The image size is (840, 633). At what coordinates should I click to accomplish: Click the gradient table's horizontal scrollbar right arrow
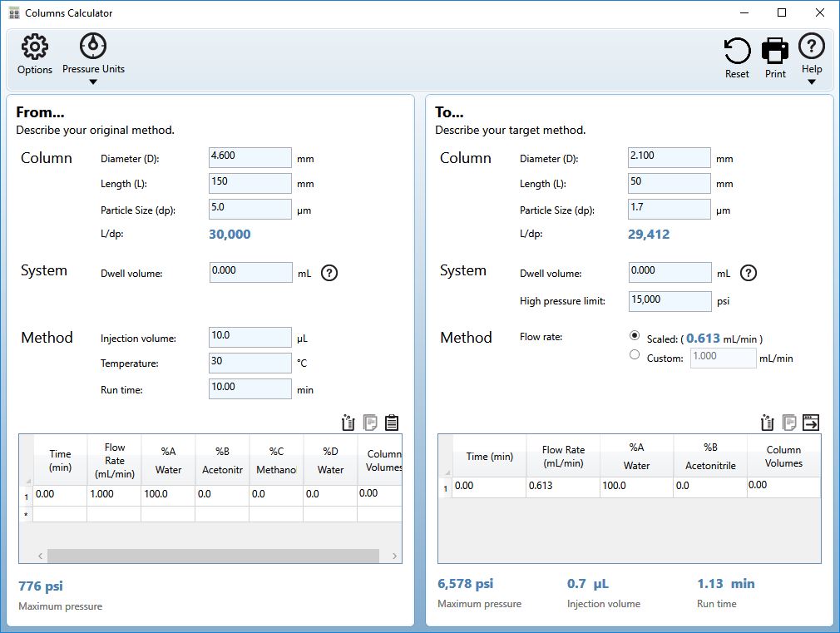395,554
